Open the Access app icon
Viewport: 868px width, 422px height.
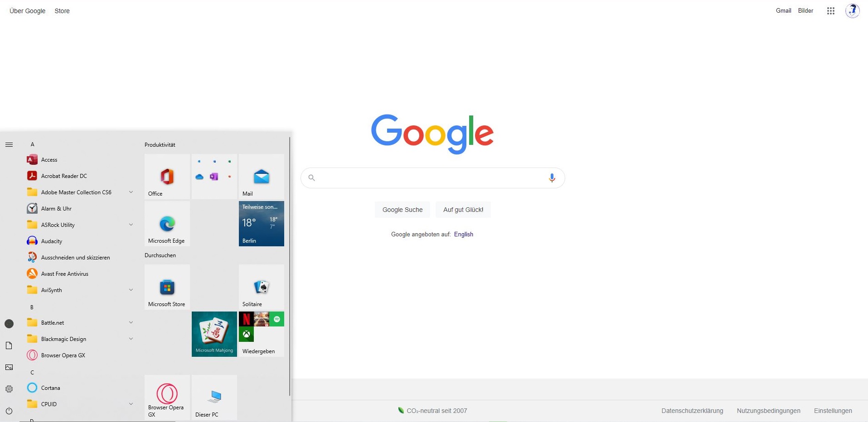tap(32, 160)
